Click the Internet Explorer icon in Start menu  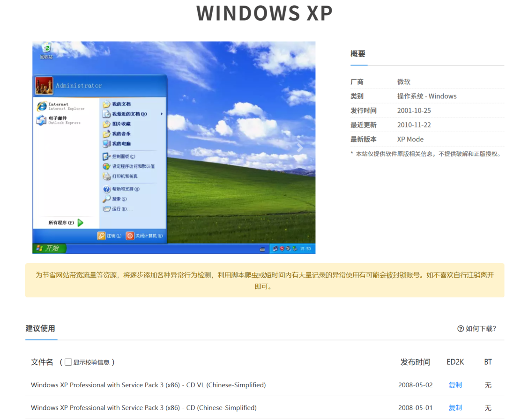(x=42, y=106)
